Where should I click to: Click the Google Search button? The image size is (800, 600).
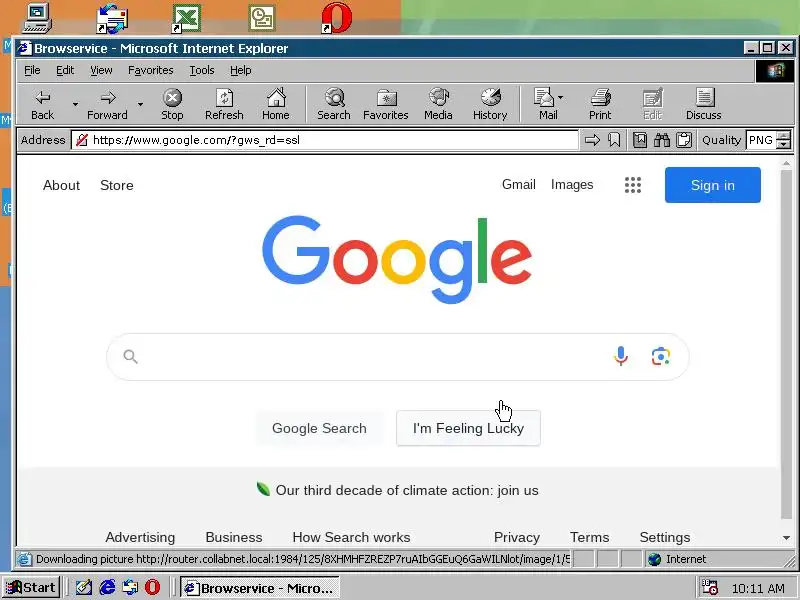[319, 428]
